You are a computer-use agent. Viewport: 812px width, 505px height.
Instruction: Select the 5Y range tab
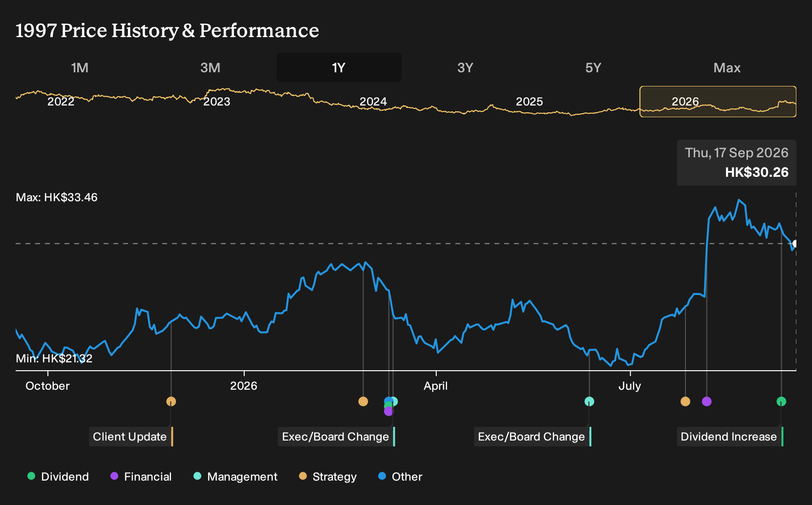(593, 67)
